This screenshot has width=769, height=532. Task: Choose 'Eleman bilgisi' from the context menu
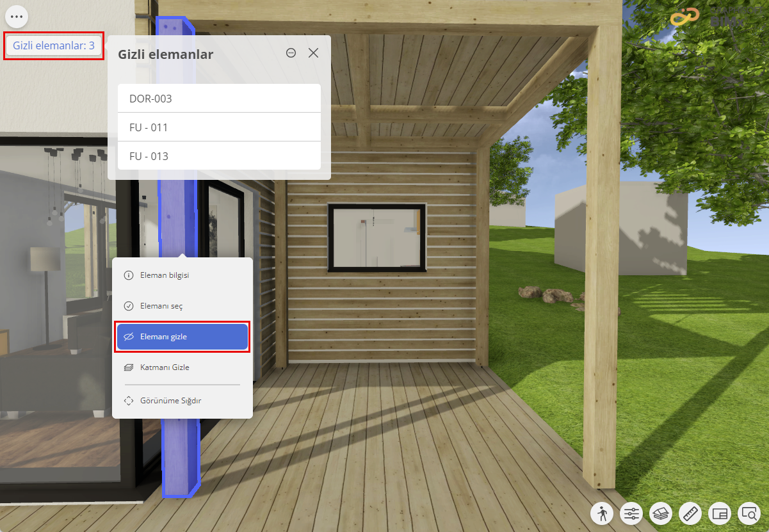[x=182, y=275]
